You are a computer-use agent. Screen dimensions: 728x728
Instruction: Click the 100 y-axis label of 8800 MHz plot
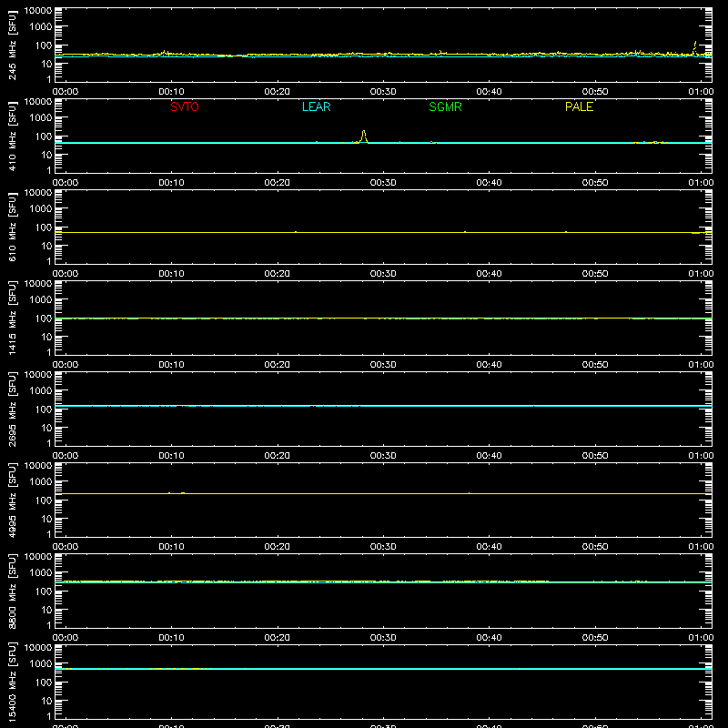(x=44, y=591)
